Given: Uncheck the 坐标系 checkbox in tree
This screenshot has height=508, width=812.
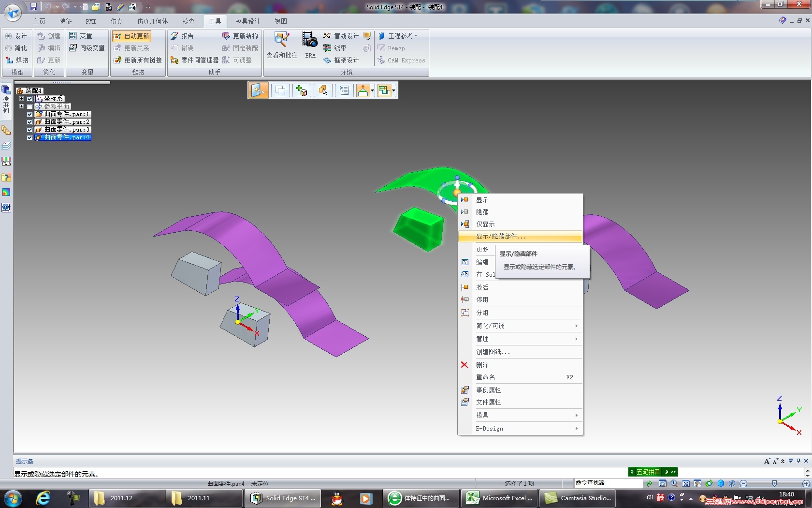Looking at the screenshot, I should [x=29, y=99].
